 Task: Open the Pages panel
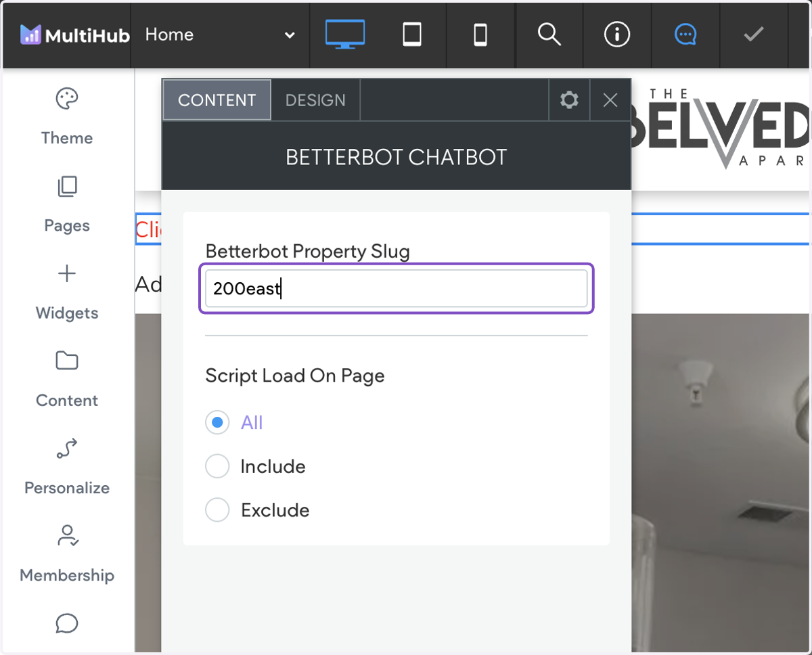[x=67, y=204]
